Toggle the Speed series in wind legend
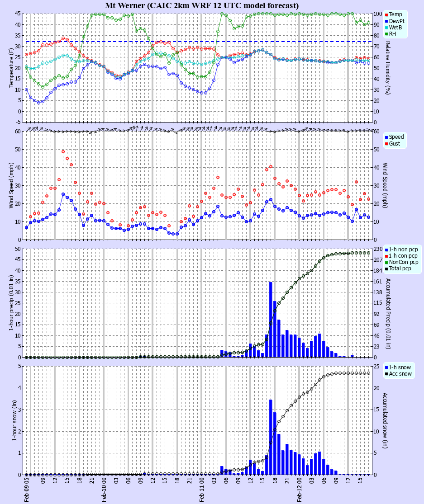The width and height of the screenshot is (424, 504). (x=386, y=137)
